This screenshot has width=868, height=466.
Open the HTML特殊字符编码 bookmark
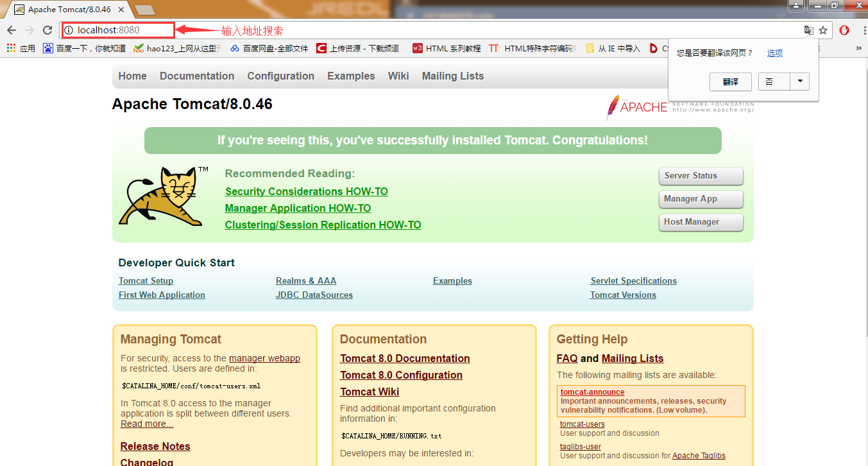pyautogui.click(x=532, y=48)
